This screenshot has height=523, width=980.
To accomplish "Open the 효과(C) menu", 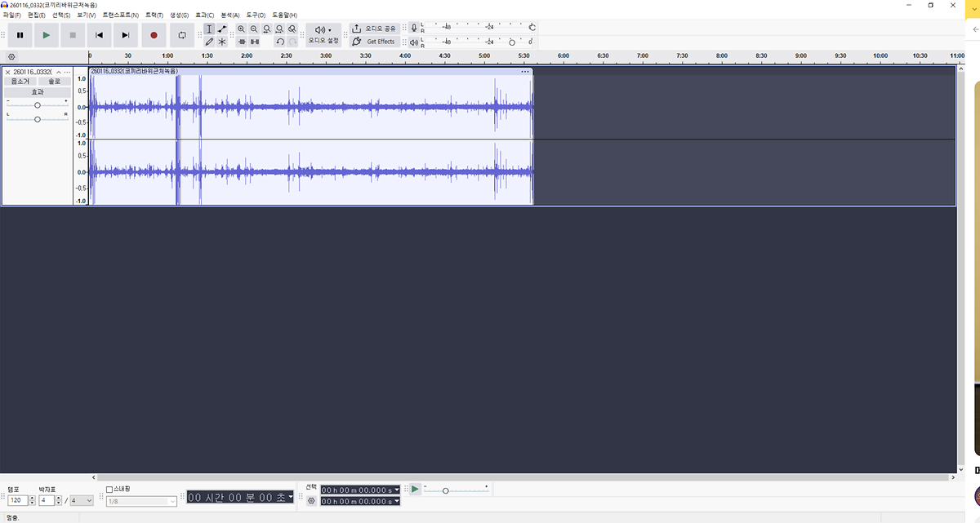I will [x=204, y=16].
